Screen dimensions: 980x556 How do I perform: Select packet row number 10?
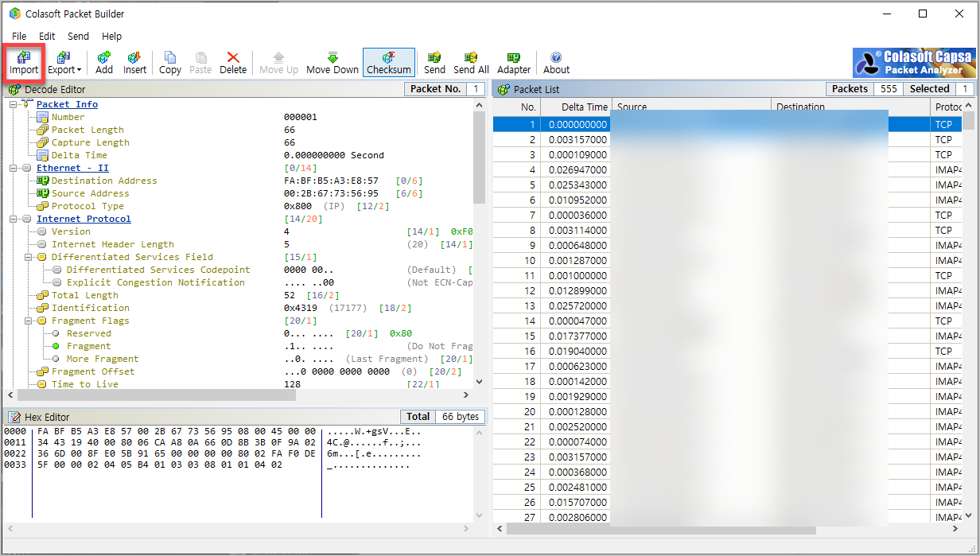[x=727, y=260]
